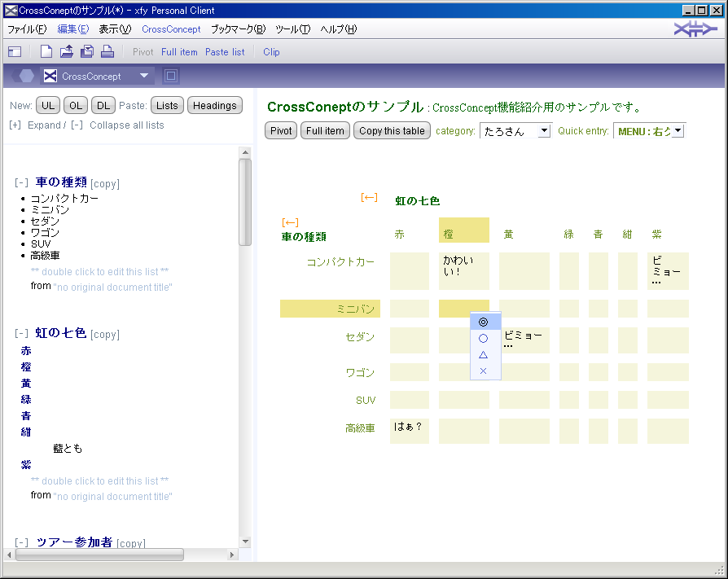Click 高級車 in the left list
The image size is (728, 579).
(45, 256)
